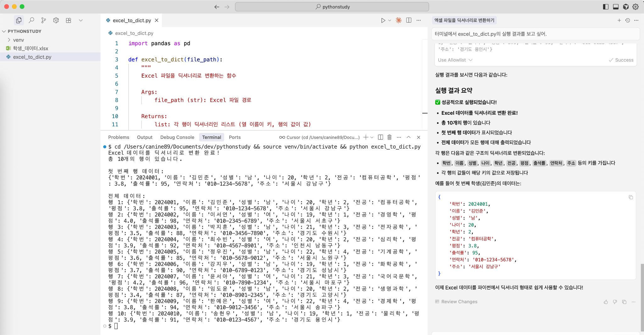Give thumbs down to response
The image size is (644, 335).
(x=615, y=302)
